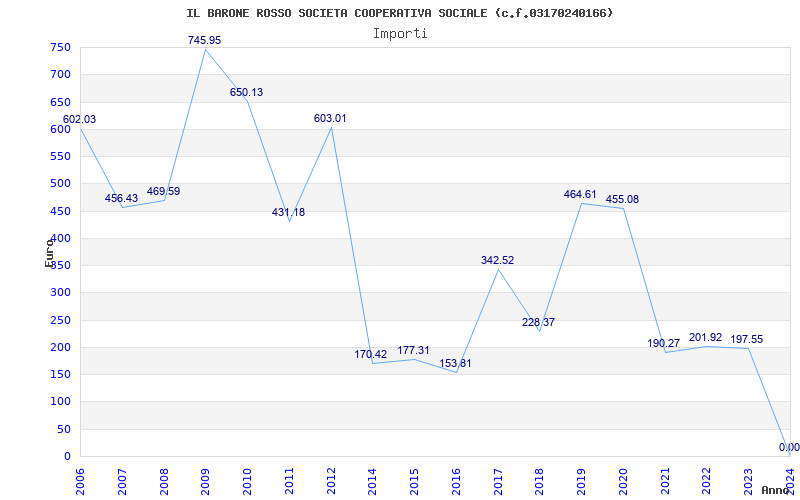This screenshot has height=500, width=800.
Task: Click the 150 tick on the Euro axis
Action: click(x=60, y=374)
